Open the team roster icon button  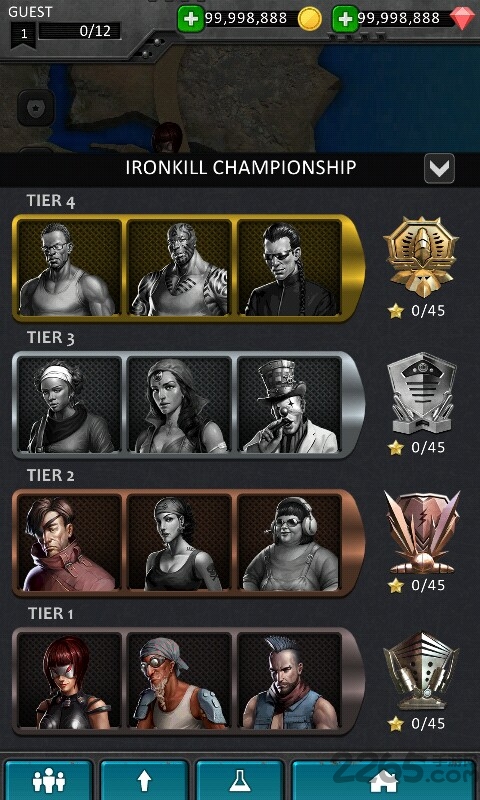click(48, 781)
